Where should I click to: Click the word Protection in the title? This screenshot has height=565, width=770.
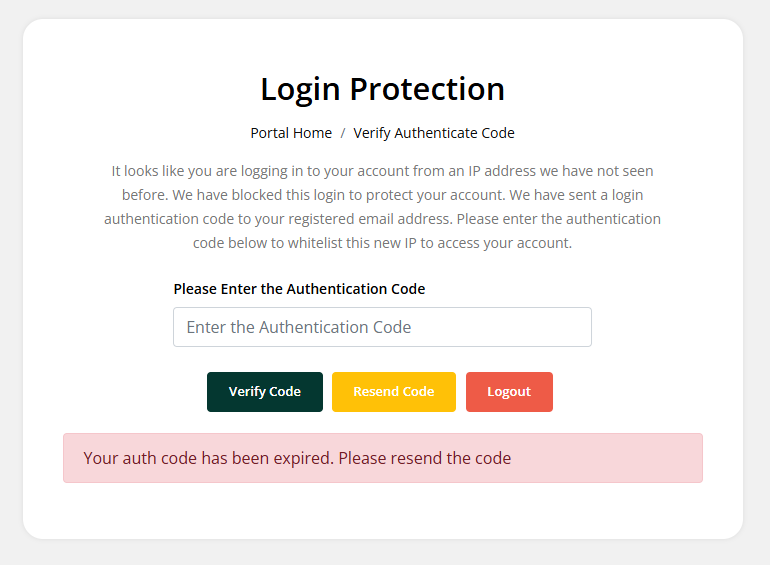pos(427,89)
